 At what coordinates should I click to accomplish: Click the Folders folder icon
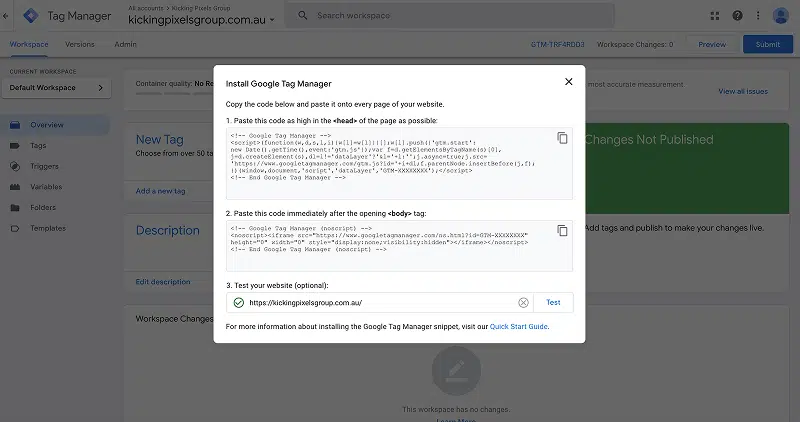(15, 208)
